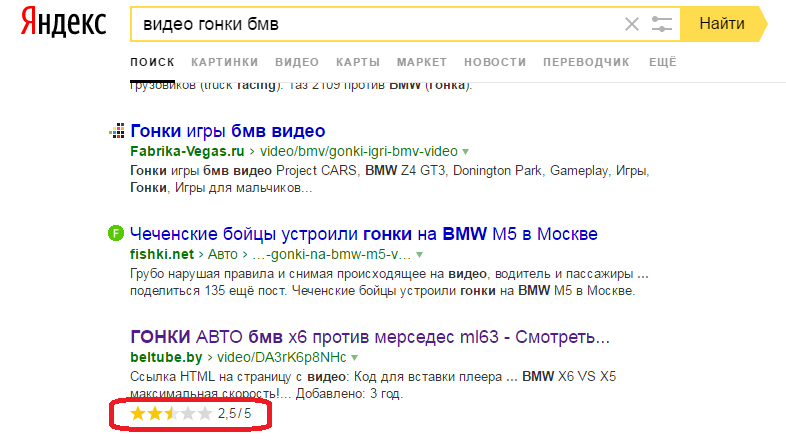
Task: Click the green fishki.net favicon
Action: [116, 234]
